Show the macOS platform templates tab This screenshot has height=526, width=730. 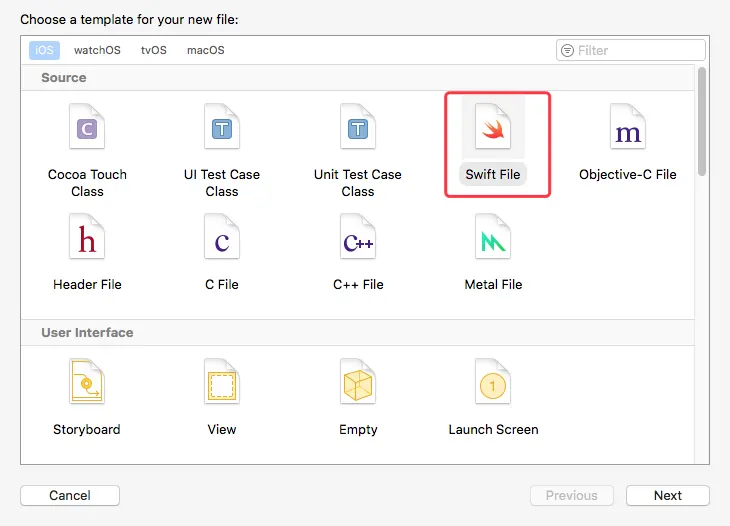coord(206,50)
